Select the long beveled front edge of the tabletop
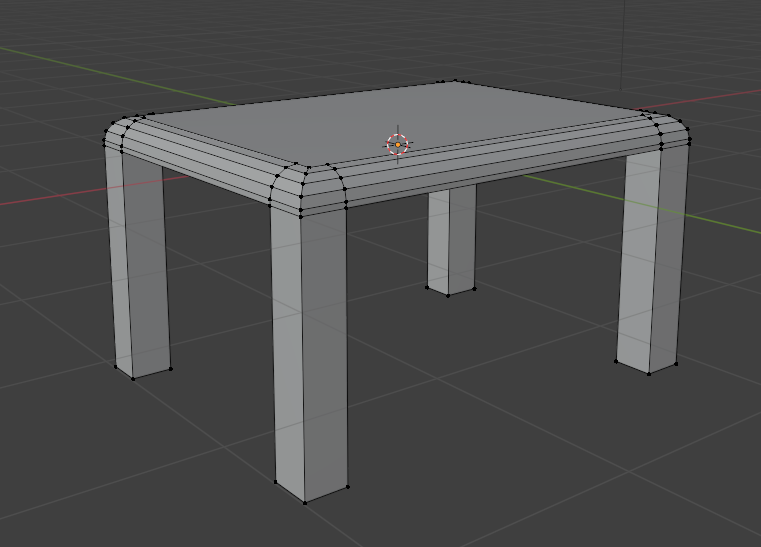The width and height of the screenshot is (761, 547). [x=500, y=163]
